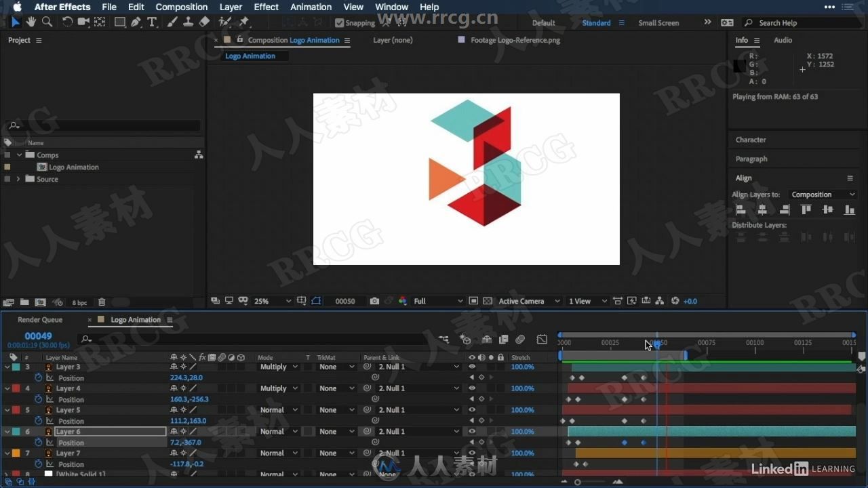Align layers to horizontal center
The width and height of the screenshot is (868, 488).
point(762,210)
